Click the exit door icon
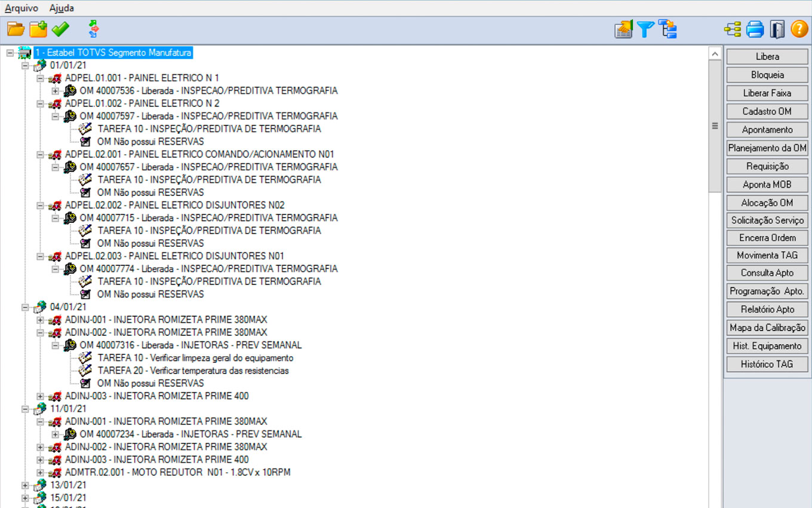The width and height of the screenshot is (812, 508). point(777,29)
